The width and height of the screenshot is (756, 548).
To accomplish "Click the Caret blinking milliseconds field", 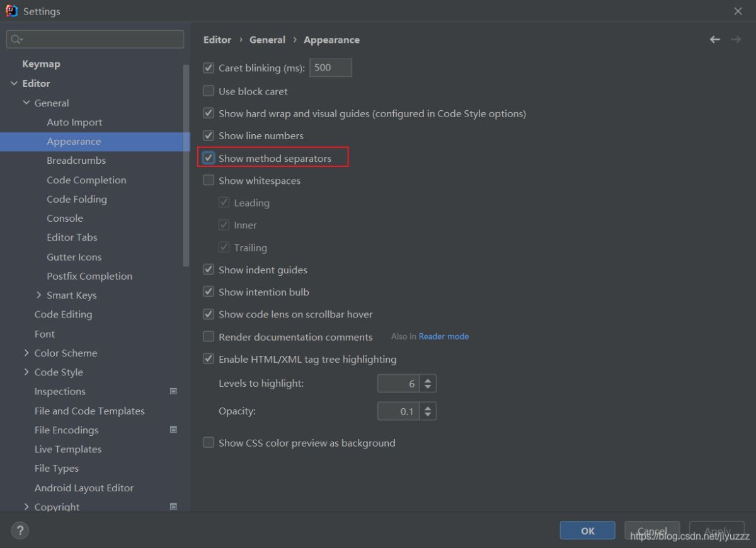I will tap(330, 68).
